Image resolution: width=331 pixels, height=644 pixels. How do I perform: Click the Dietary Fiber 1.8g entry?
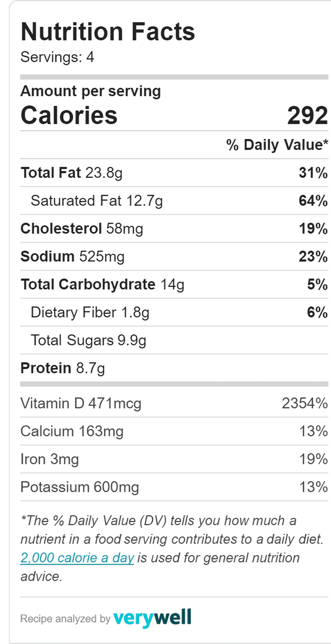click(90, 313)
